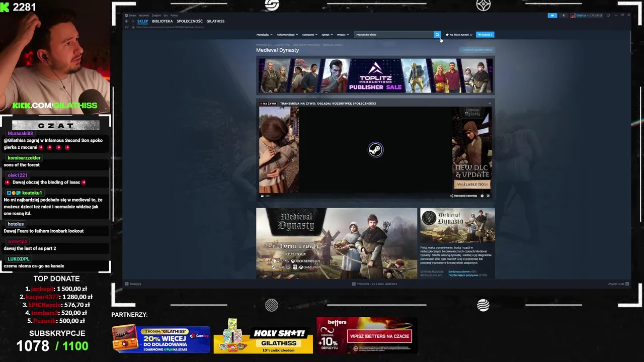644x362 pixels.
Task: Click top donor Puzonik 500,00 zł entry
Action: (56, 321)
